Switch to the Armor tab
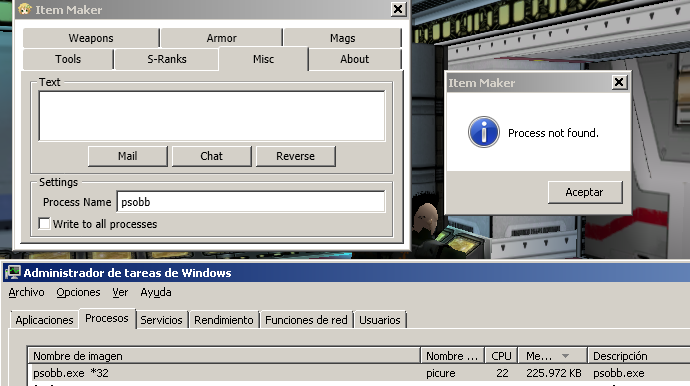 pos(221,38)
